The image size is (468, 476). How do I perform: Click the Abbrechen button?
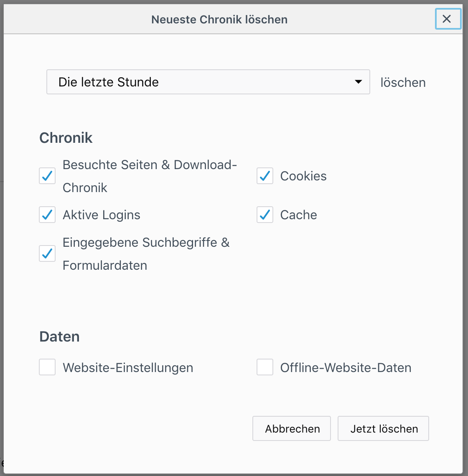tap(292, 428)
